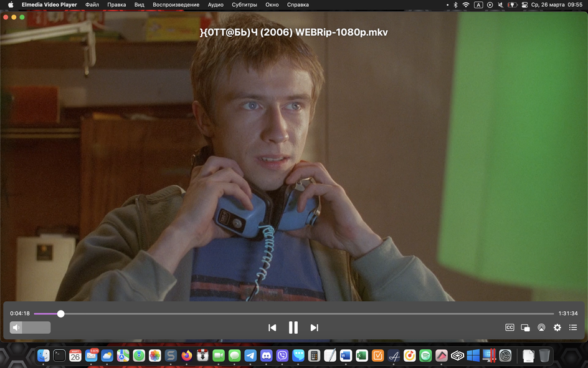Image resolution: width=588 pixels, height=368 pixels.
Task: Open player settings gear
Action: pyautogui.click(x=557, y=327)
